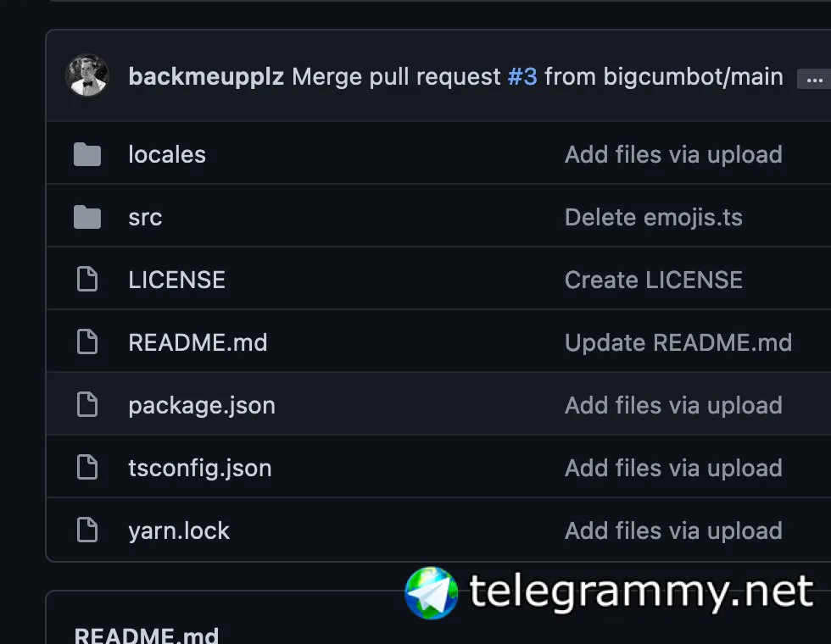Open the locales folder
Screen dimensions: 831x644
167,154
